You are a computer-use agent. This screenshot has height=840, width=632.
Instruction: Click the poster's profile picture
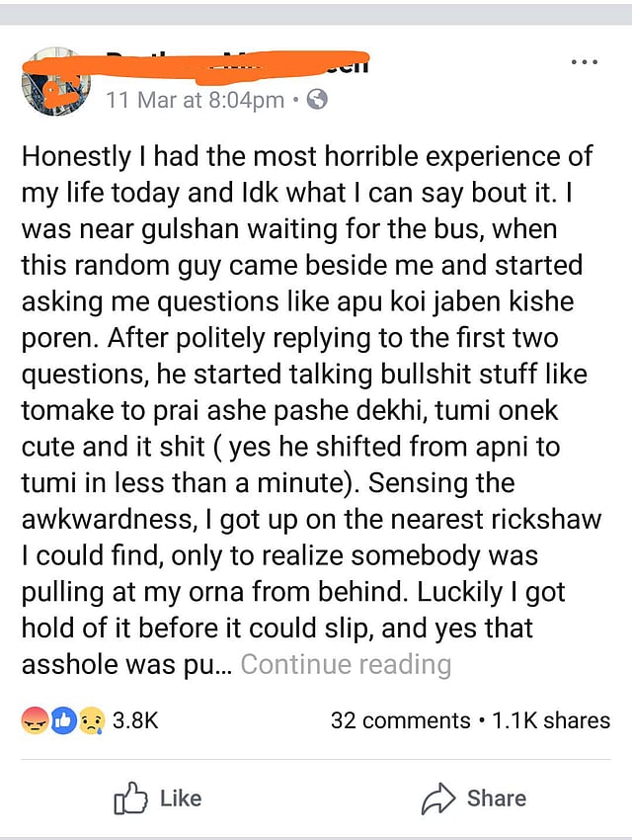point(55,81)
